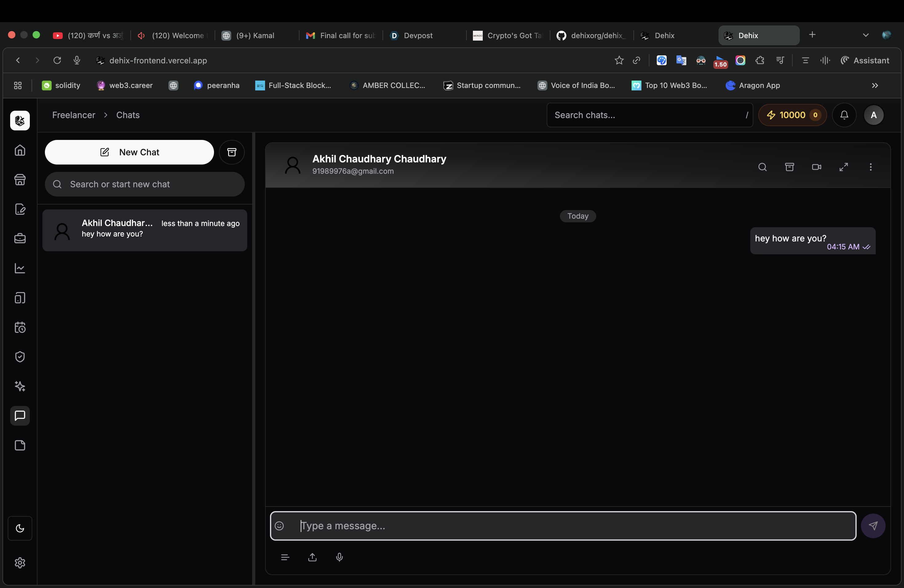View archived chats beside New Chat

(x=231, y=152)
